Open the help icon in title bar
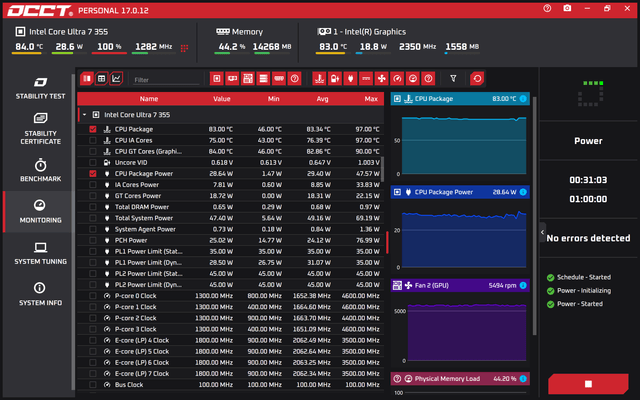Viewport: 640px width, 400px height. [547, 8]
